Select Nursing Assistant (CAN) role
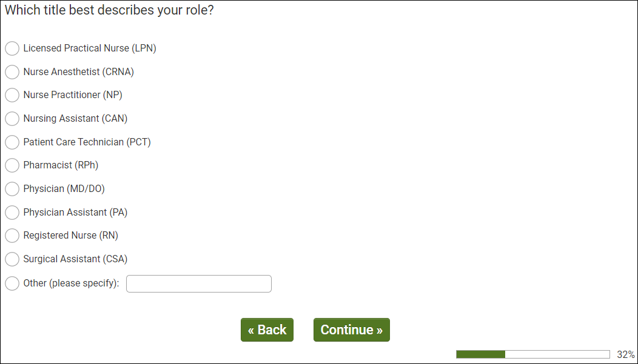638x364 pixels. [x=12, y=119]
